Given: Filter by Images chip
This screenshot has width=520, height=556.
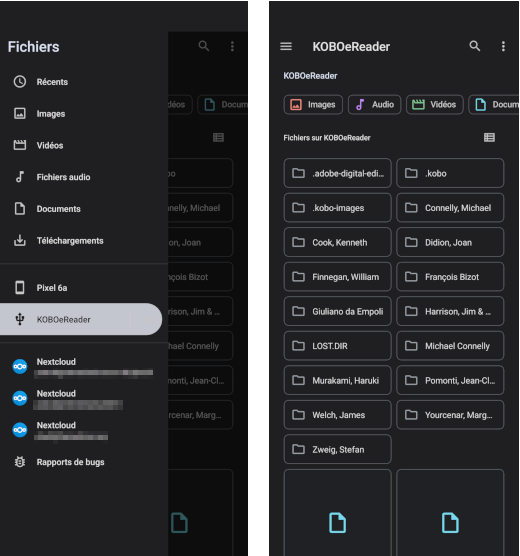Looking at the screenshot, I should click(313, 105).
